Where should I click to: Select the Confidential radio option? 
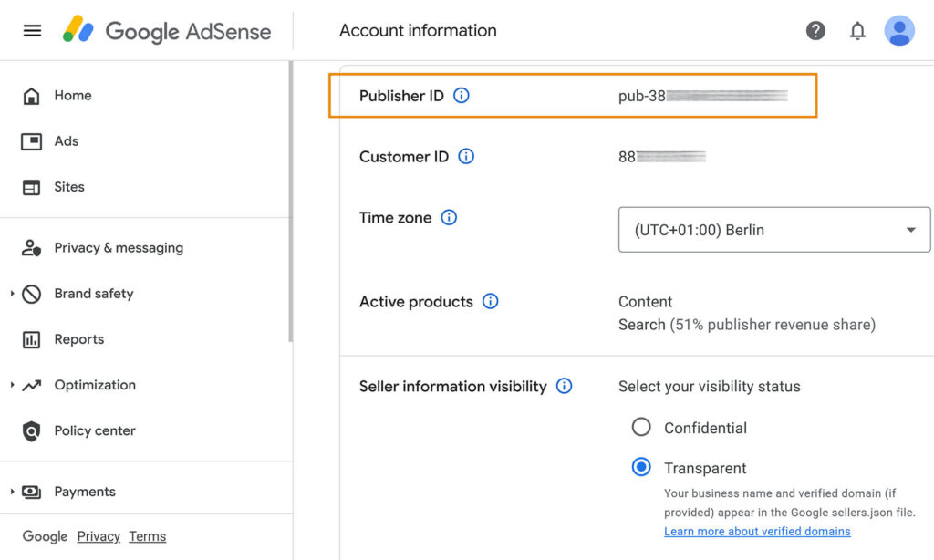[x=641, y=428]
